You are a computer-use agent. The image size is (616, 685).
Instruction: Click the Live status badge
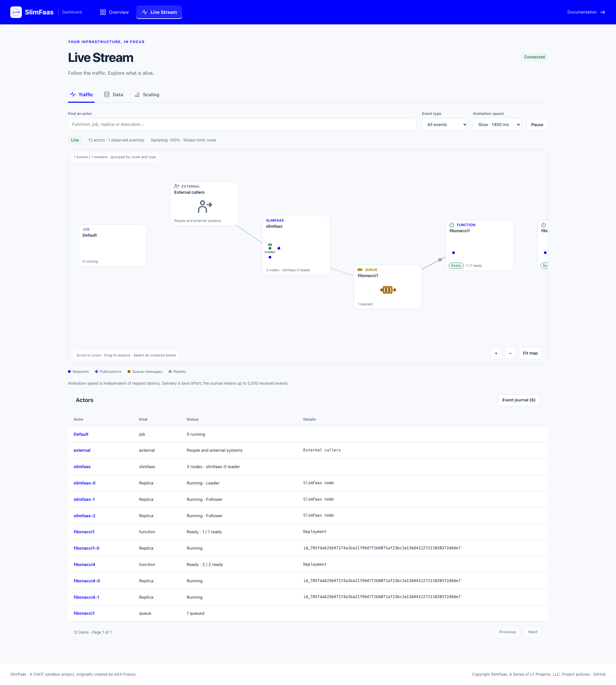tap(75, 140)
